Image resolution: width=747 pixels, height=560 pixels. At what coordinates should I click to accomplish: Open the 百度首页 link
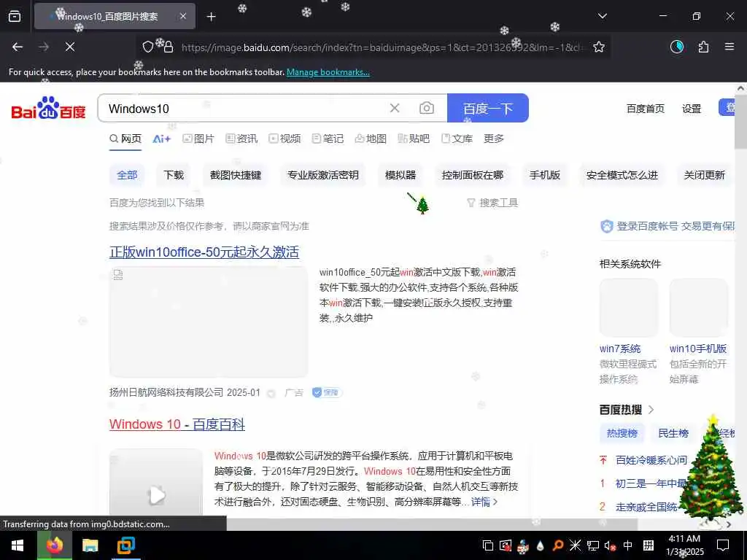645,109
